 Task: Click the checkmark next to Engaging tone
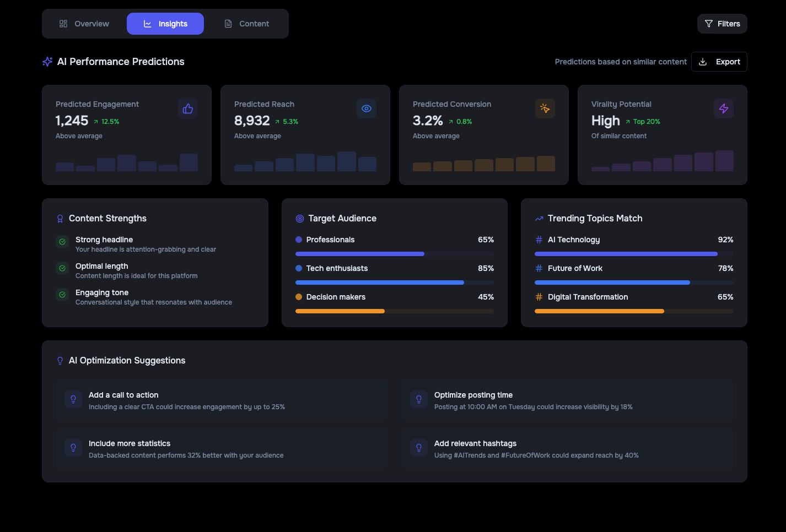pyautogui.click(x=62, y=295)
